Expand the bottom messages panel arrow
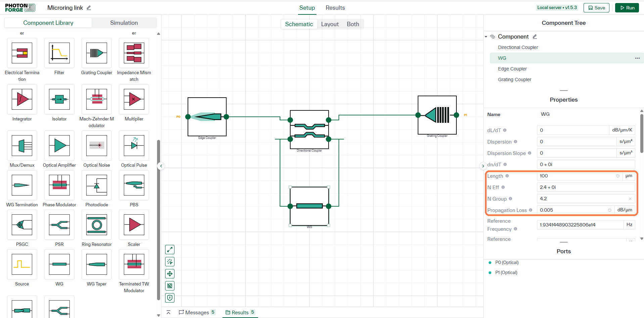 pyautogui.click(x=168, y=312)
